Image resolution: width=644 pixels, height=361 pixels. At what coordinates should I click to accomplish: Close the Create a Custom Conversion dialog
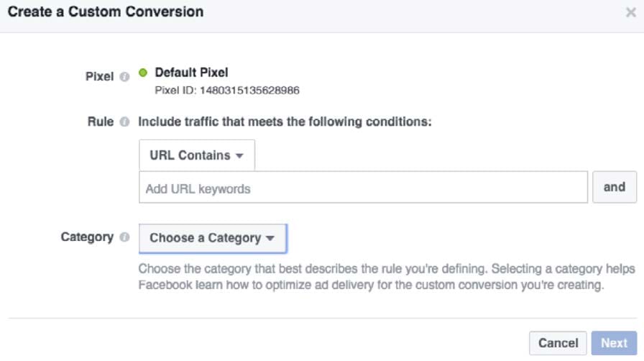630,13
